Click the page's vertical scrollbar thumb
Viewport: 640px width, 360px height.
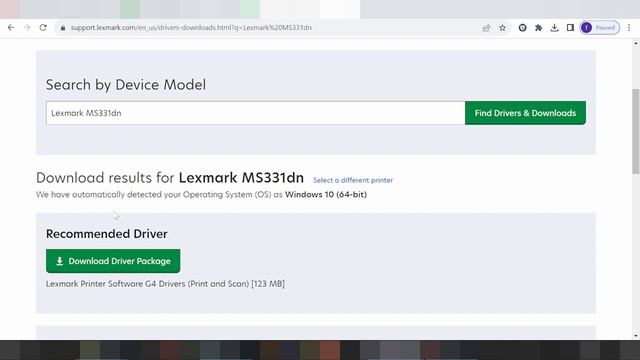(636, 131)
